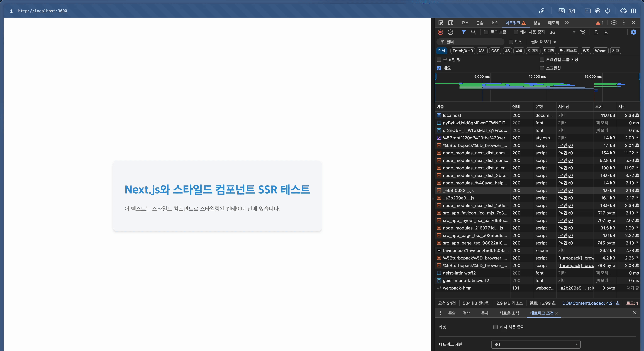Toggle 캐시 사용 중지 in the 네트워크 조건 drawer

tap(495, 327)
